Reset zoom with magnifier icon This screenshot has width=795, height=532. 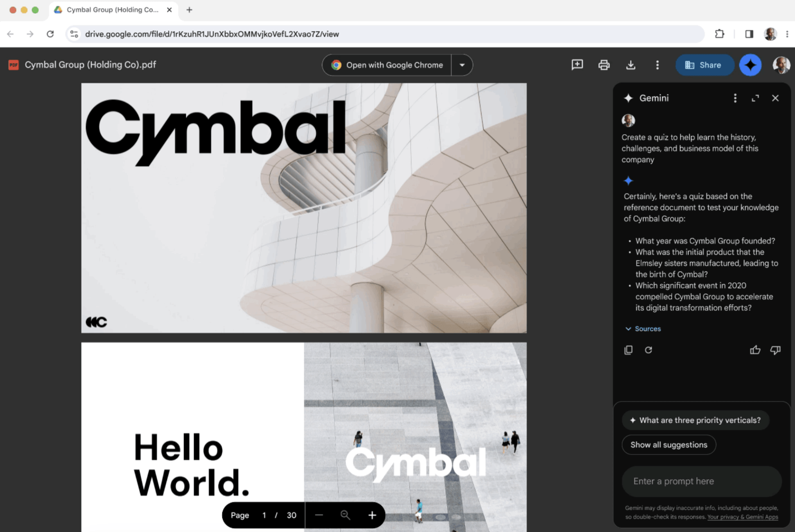tap(345, 515)
